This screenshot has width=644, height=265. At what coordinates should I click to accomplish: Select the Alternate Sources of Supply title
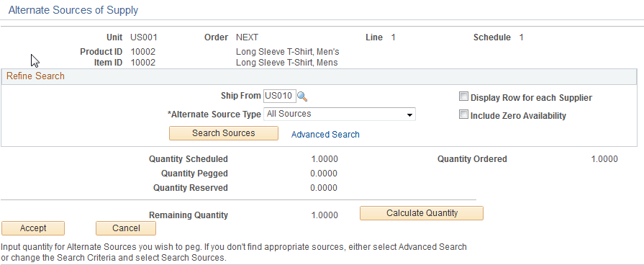(73, 10)
